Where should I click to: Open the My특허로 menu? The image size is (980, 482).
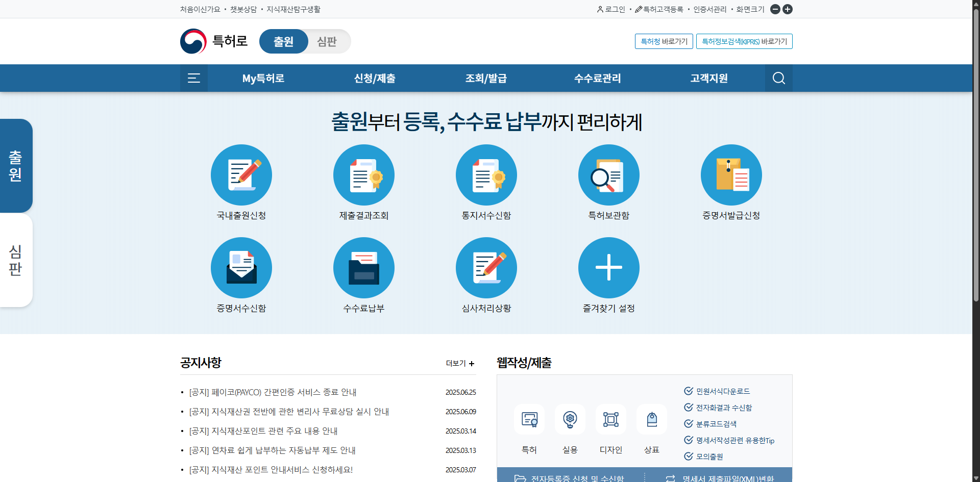click(x=263, y=78)
